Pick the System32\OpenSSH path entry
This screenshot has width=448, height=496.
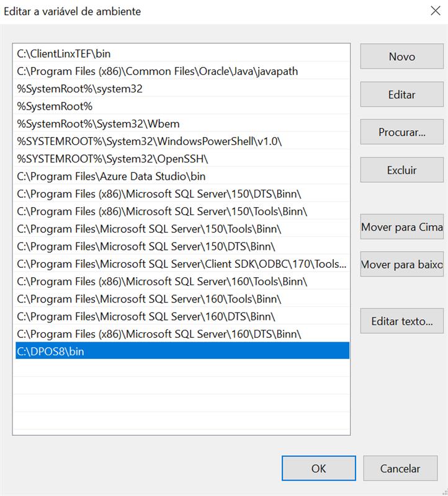tap(112, 159)
